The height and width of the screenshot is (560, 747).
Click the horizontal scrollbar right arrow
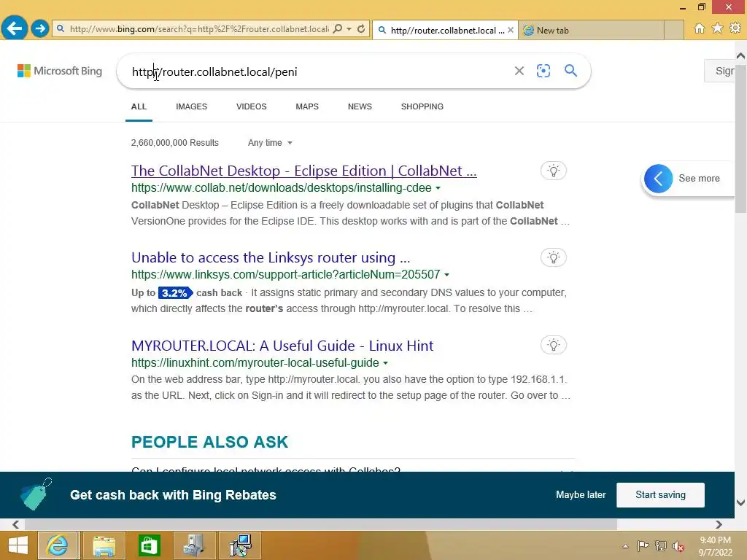tap(719, 524)
